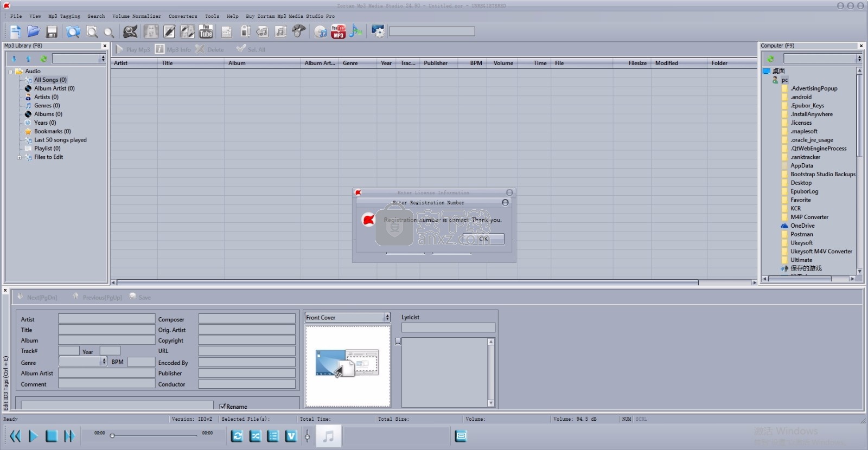Click the blue music note waveform icon

(x=356, y=31)
